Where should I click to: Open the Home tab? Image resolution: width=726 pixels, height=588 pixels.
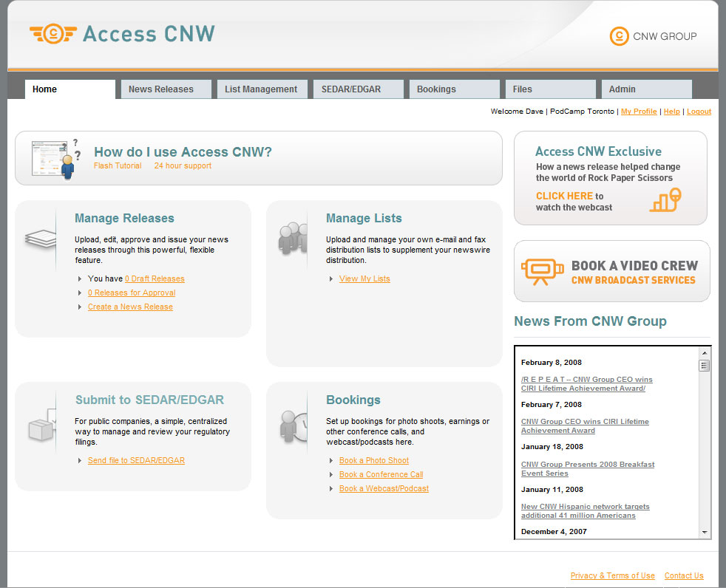(x=70, y=89)
